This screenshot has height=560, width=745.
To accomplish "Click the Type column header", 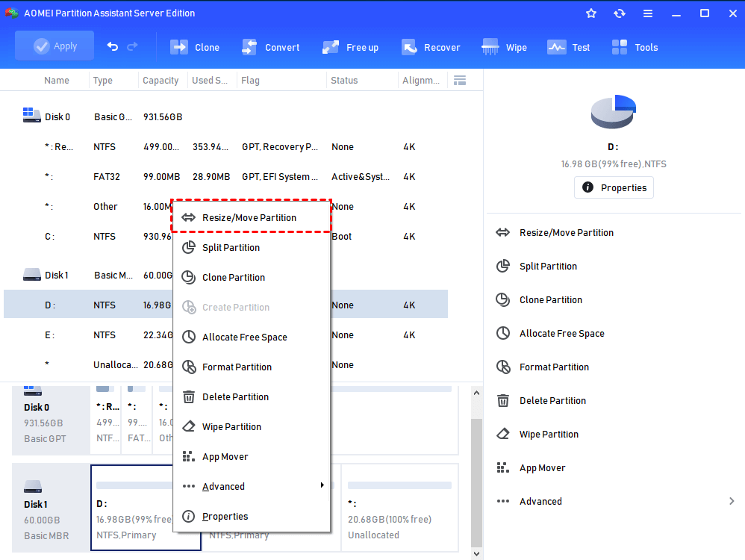I will [x=102, y=81].
